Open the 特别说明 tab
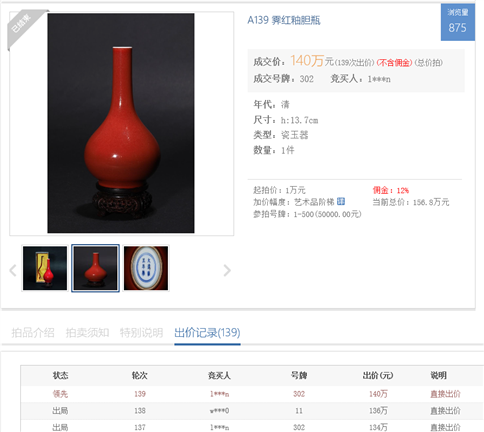The width and height of the screenshot is (484, 432). 141,333
